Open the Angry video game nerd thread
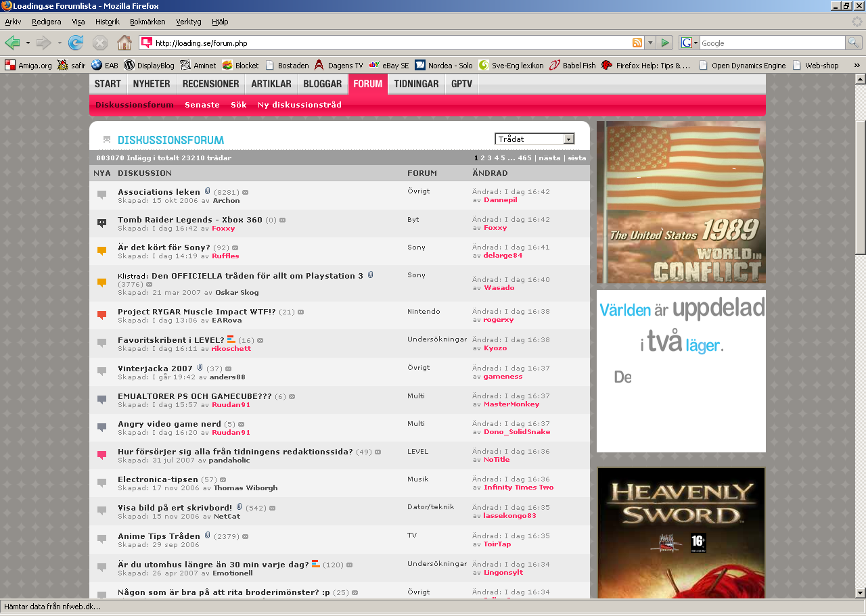Image resolution: width=866 pixels, height=616 pixels. (x=169, y=424)
